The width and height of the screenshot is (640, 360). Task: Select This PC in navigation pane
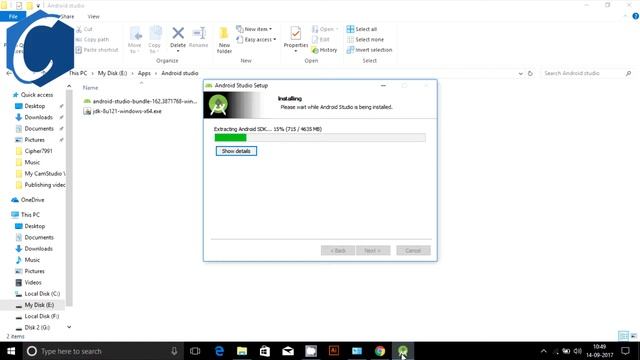click(26, 215)
